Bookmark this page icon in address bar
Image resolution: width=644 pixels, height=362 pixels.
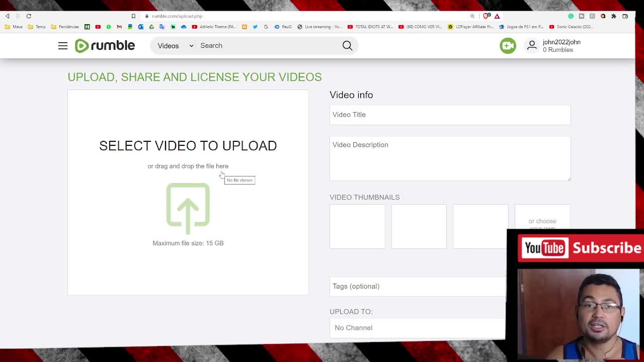133,16
